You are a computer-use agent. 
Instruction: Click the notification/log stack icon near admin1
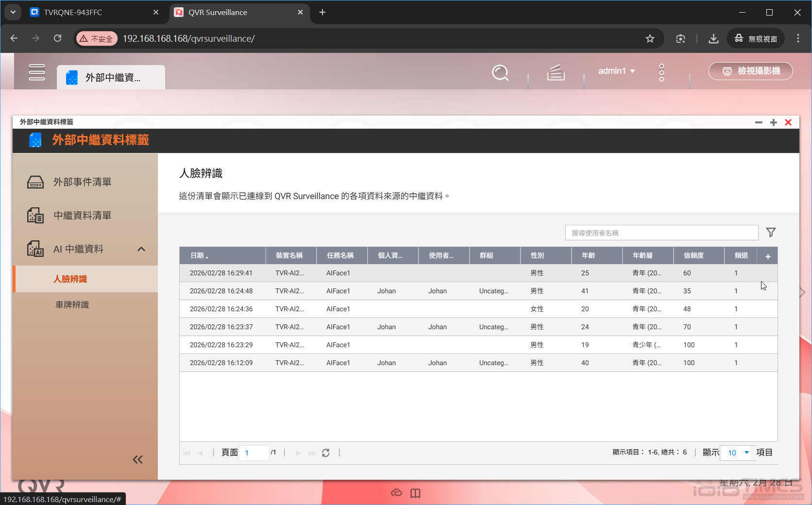click(x=556, y=73)
